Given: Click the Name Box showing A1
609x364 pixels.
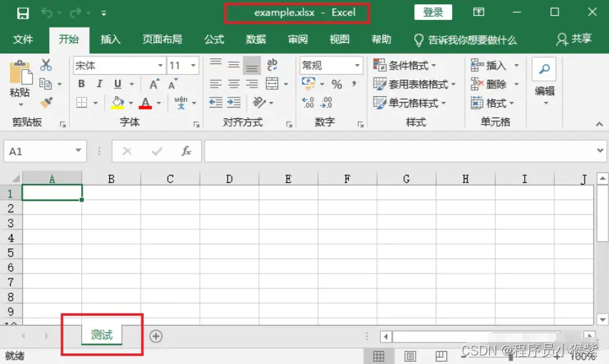Looking at the screenshot, I should [45, 151].
